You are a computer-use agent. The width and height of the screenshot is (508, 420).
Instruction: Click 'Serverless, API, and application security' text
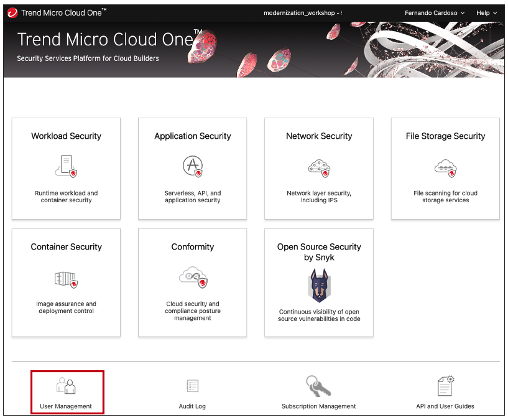click(193, 197)
